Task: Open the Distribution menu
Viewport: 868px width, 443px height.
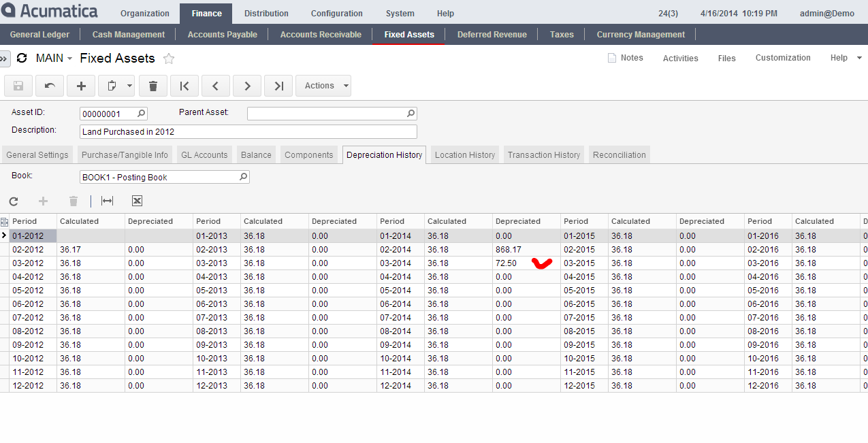Action: (x=266, y=14)
